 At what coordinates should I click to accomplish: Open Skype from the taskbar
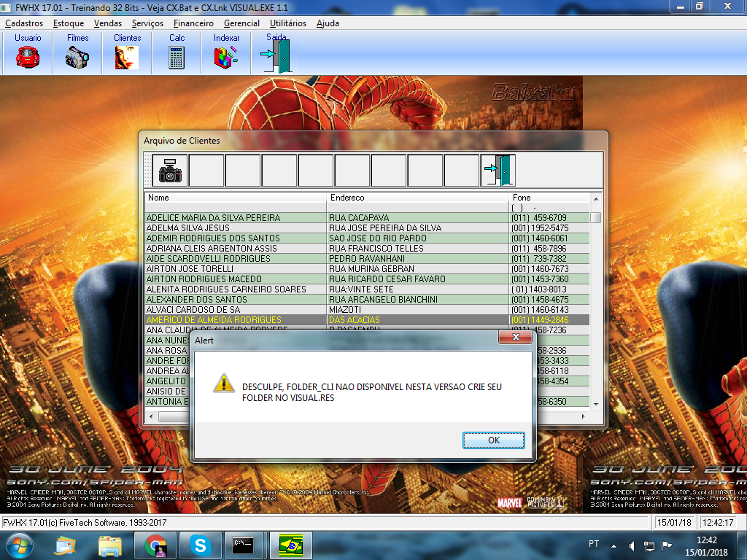point(200,545)
